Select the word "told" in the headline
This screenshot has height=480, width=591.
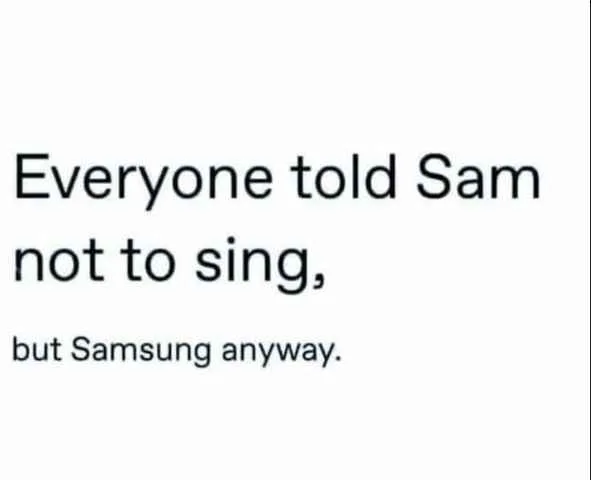pos(344,176)
